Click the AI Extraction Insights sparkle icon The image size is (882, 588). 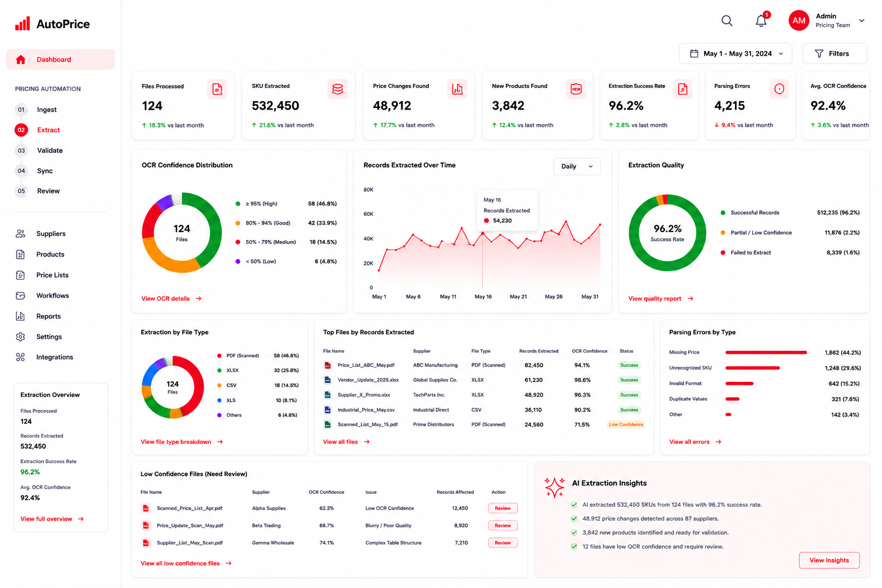555,488
